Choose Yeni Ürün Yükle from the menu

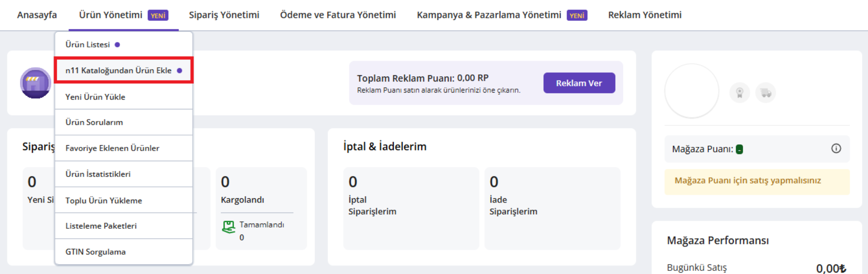pos(95,97)
